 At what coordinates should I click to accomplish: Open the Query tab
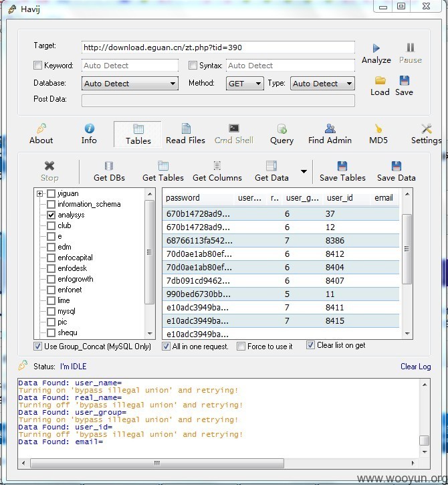[x=282, y=134]
